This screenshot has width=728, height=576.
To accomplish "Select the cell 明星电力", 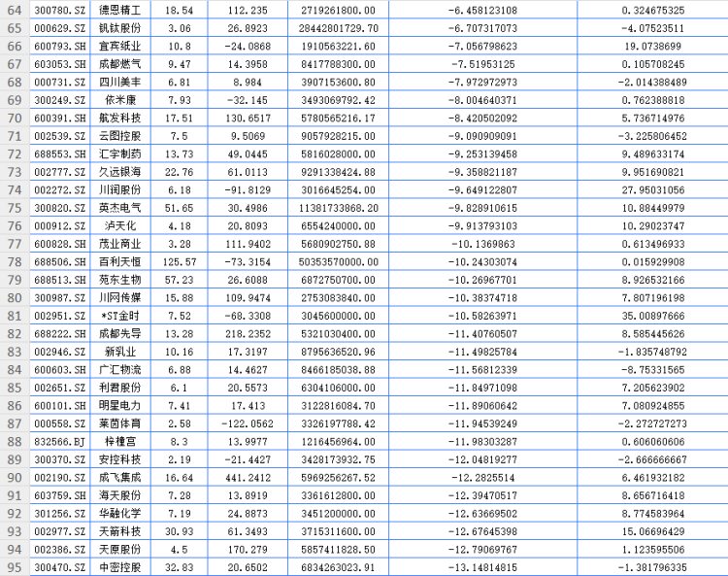I will coord(120,405).
